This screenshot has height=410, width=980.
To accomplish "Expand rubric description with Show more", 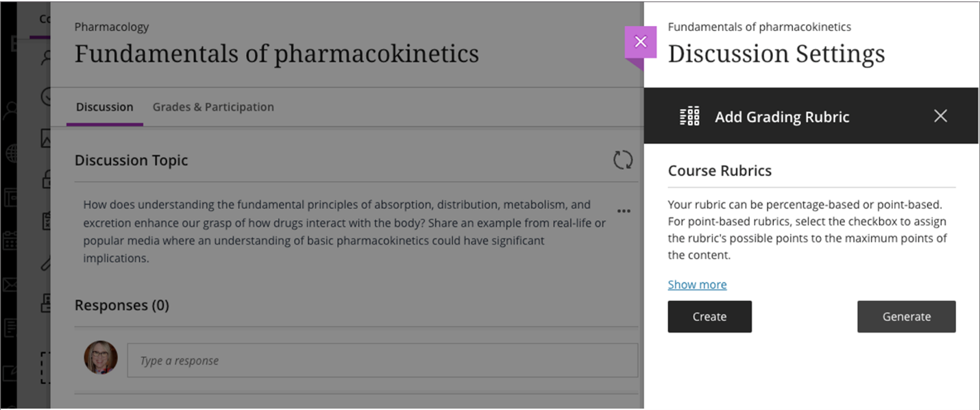I will point(697,285).
